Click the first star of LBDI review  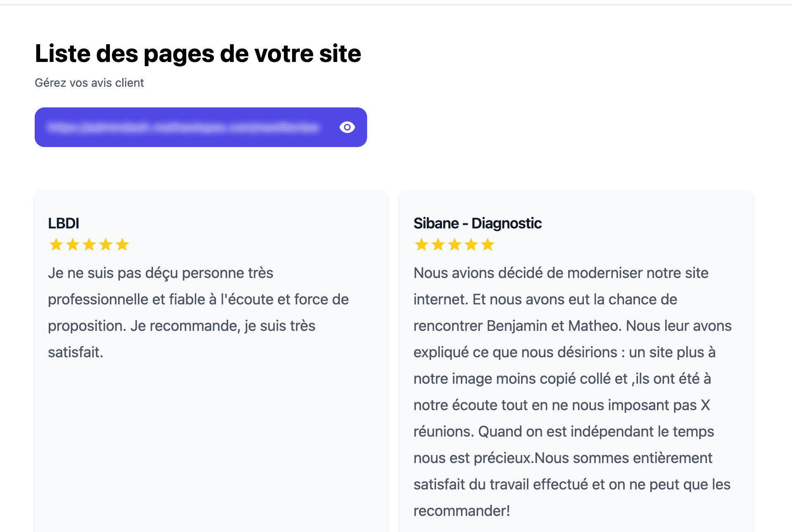pos(56,245)
